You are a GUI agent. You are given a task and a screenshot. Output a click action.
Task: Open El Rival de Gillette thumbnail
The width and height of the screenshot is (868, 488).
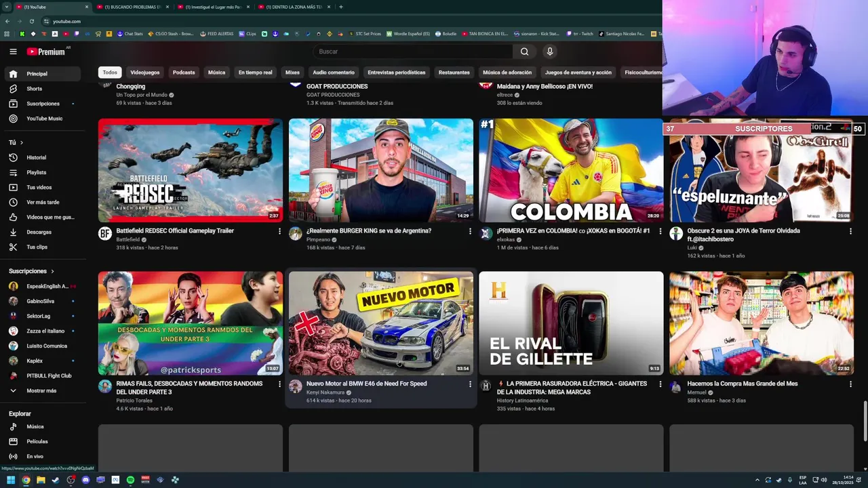coord(571,323)
